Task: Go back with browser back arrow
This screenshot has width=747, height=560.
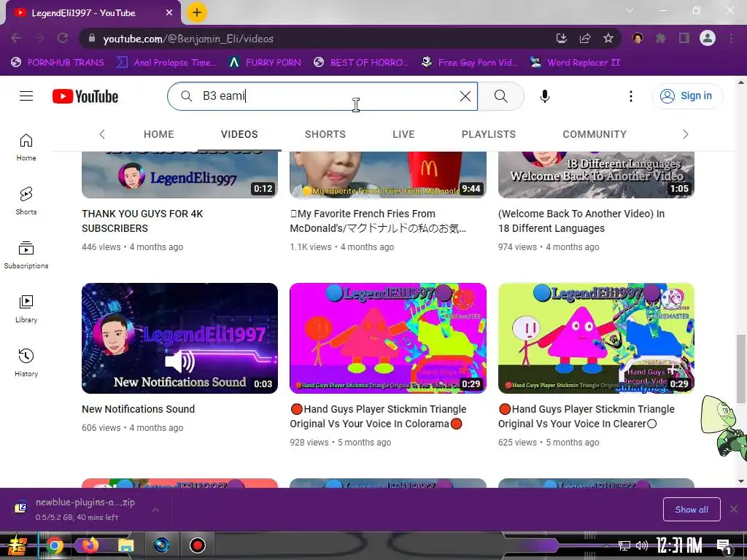Action: point(16,38)
